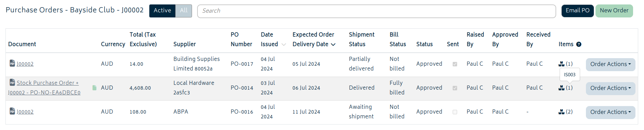Open PDF icon for PO-0017 document
This screenshot has height=130, width=644.
pos(12,63)
